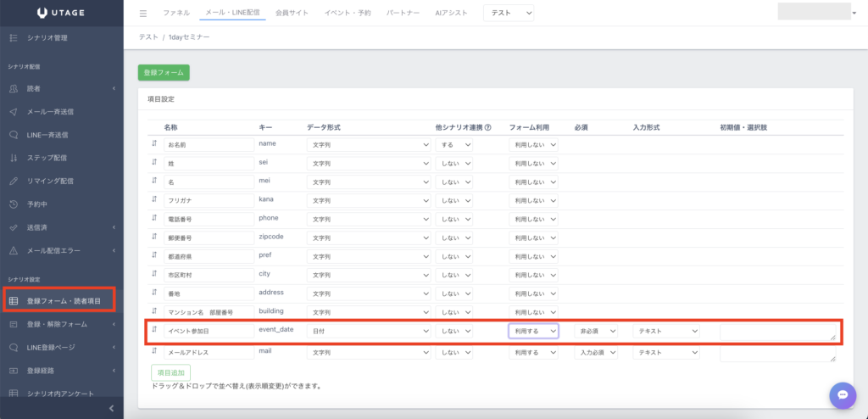Open 必須 dropdown for メールアドレス row
Screen dimensions: 868x419
tap(596, 352)
